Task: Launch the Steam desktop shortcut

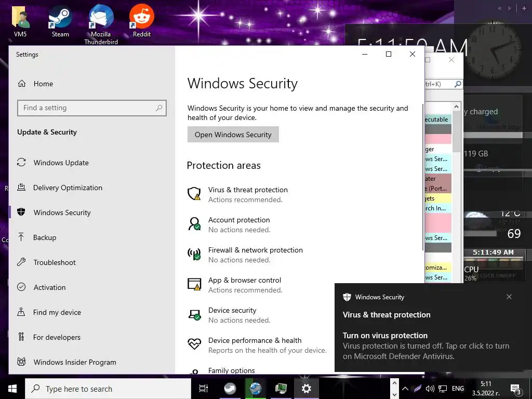Action: [60, 21]
